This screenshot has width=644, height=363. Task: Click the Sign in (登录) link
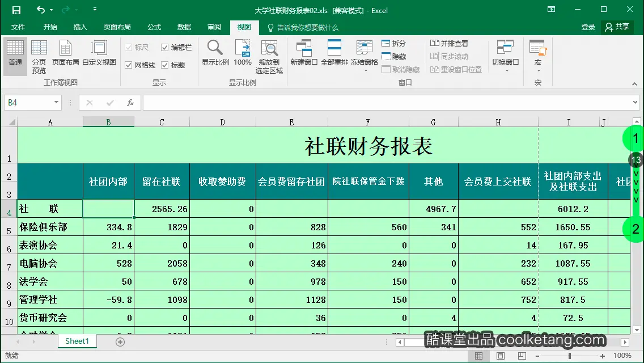click(588, 27)
